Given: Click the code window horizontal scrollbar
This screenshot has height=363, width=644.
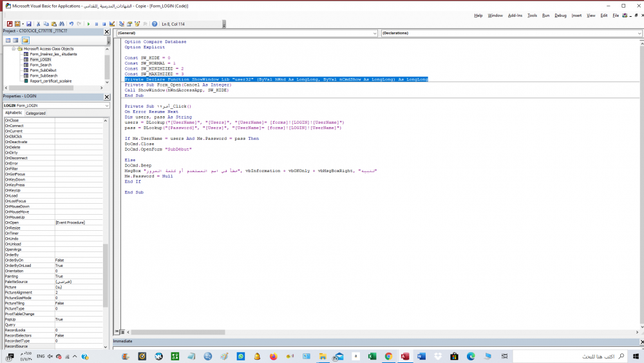Looking at the screenshot, I should 178,332.
